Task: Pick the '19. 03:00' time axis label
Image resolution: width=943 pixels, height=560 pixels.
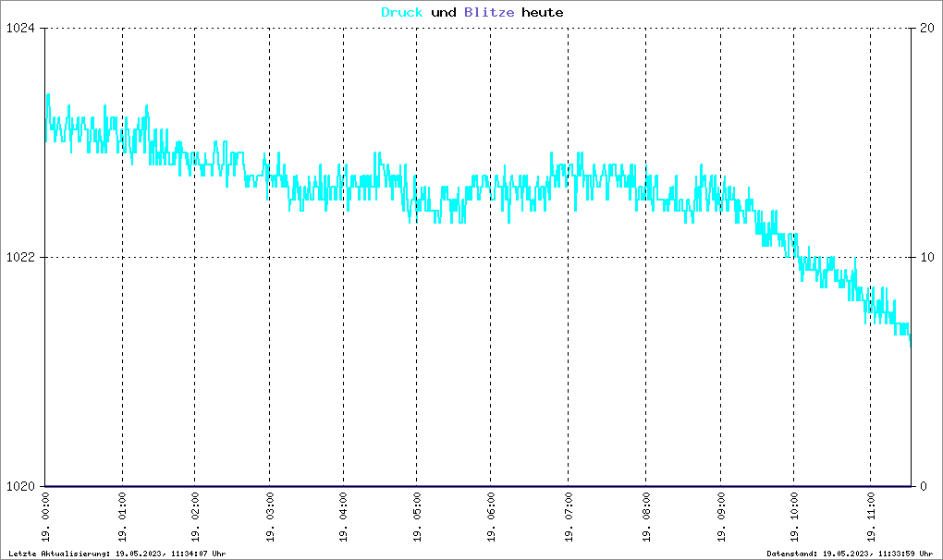Action: [270, 518]
